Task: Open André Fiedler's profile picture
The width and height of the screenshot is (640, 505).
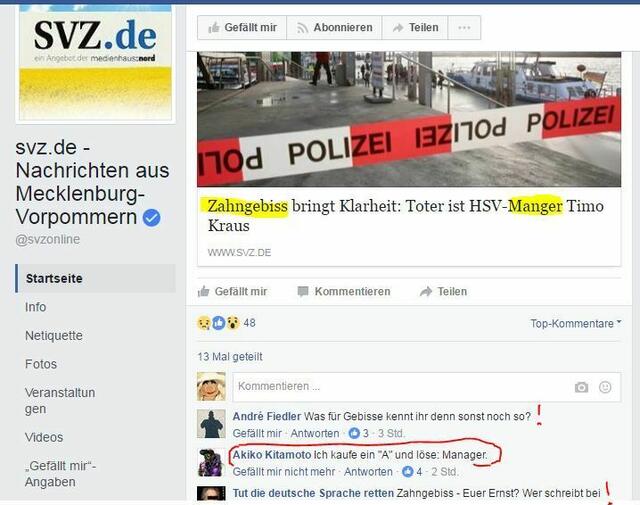Action: point(211,423)
